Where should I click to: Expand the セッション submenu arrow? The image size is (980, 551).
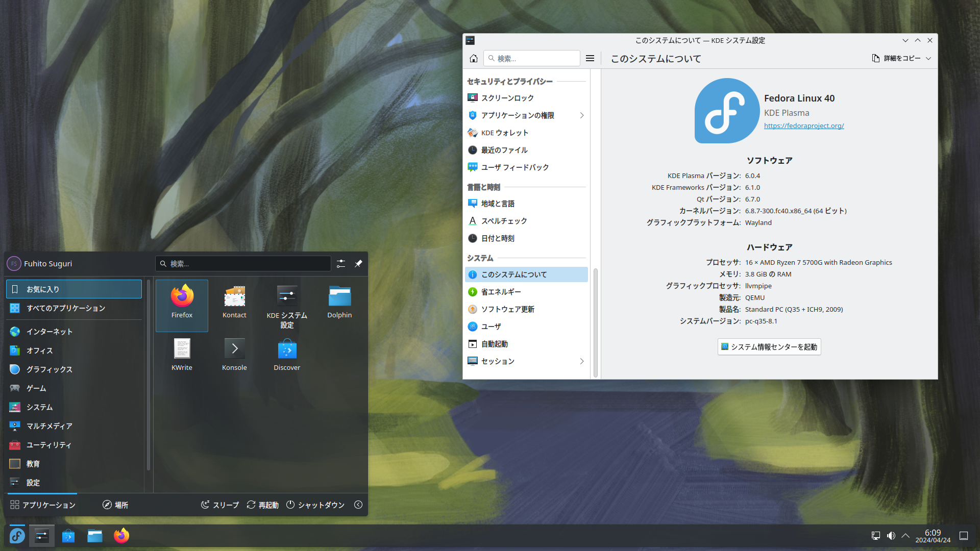click(x=581, y=361)
